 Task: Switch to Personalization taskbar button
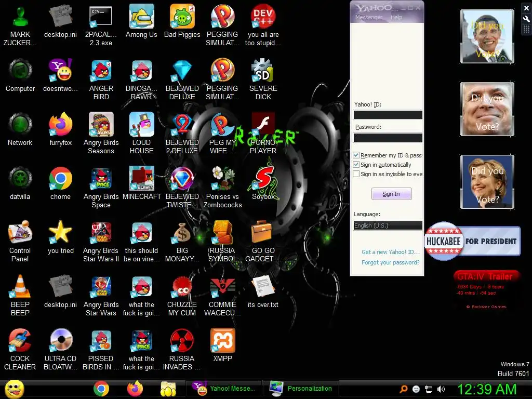tap(301, 389)
